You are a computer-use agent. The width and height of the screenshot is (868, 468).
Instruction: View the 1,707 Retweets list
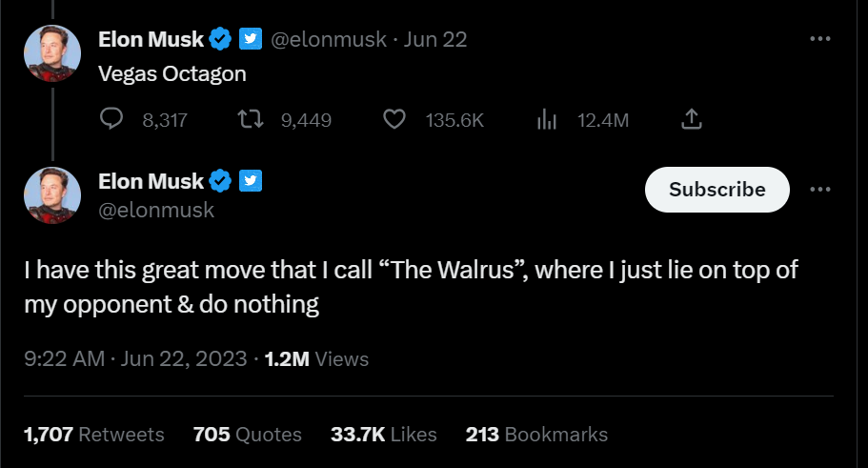tap(94, 435)
